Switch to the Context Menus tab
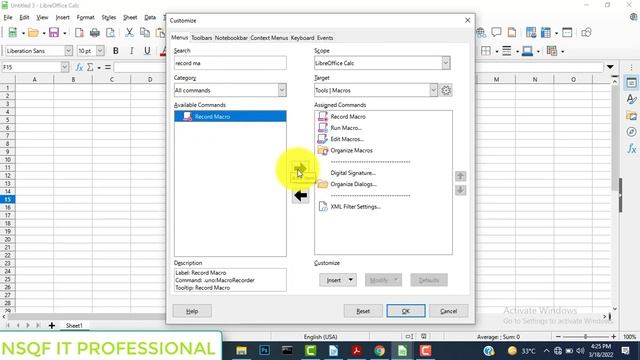 pos(269,38)
